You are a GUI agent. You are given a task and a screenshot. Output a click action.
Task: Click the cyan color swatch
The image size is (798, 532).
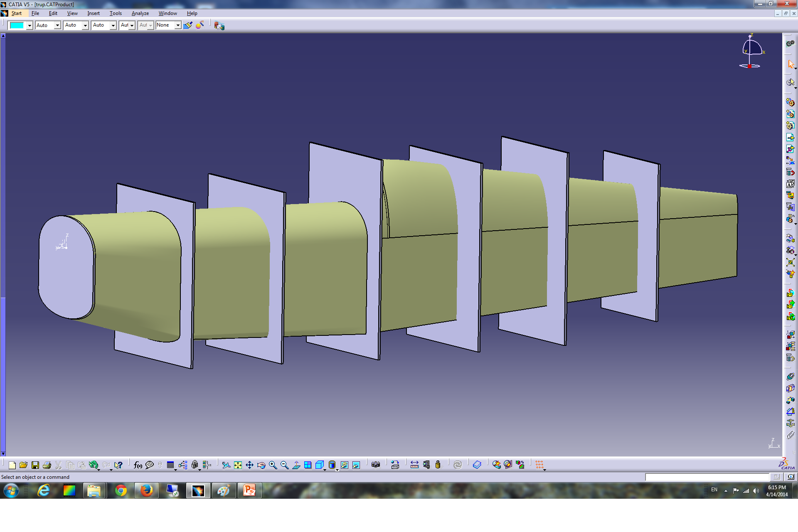(x=17, y=25)
